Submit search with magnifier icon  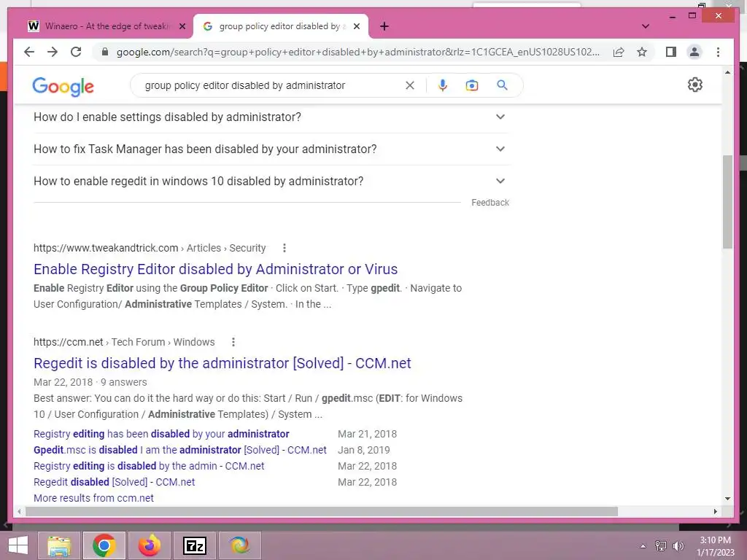pyautogui.click(x=502, y=85)
